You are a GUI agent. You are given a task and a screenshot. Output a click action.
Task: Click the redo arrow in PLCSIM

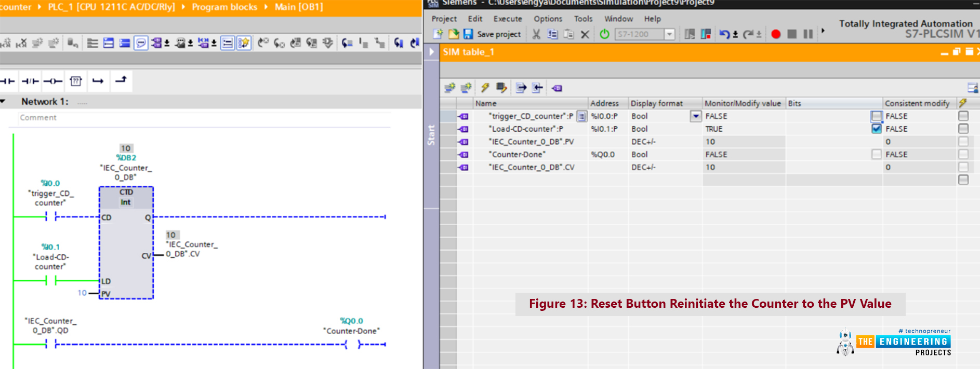(748, 34)
